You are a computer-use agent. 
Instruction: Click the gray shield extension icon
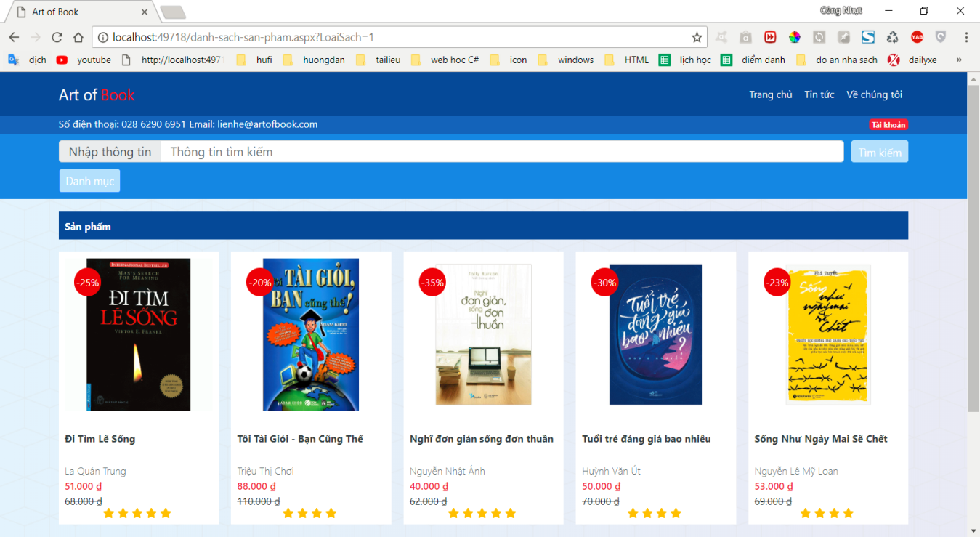(941, 37)
